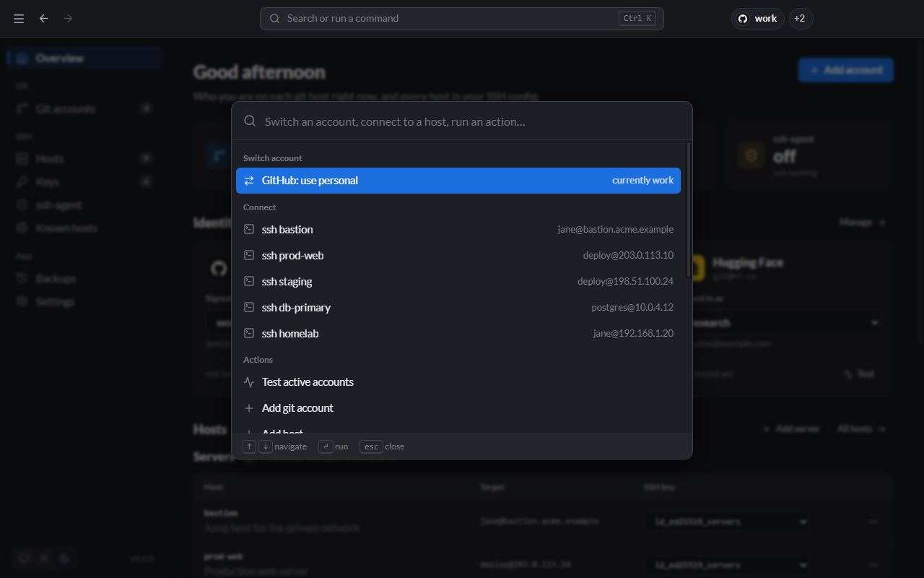Image resolution: width=924 pixels, height=578 pixels.
Task: Open ssh-agent via its sidebar icon
Action: pyautogui.click(x=22, y=205)
